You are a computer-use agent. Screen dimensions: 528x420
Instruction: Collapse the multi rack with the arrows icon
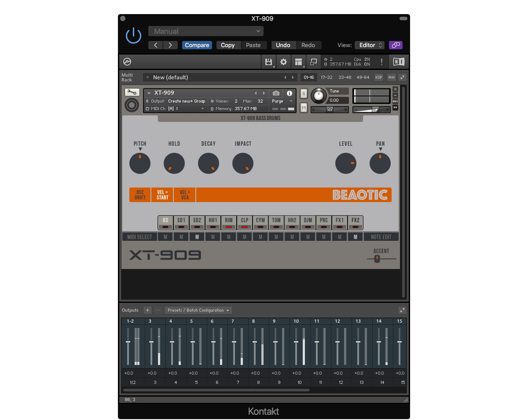pyautogui.click(x=402, y=77)
